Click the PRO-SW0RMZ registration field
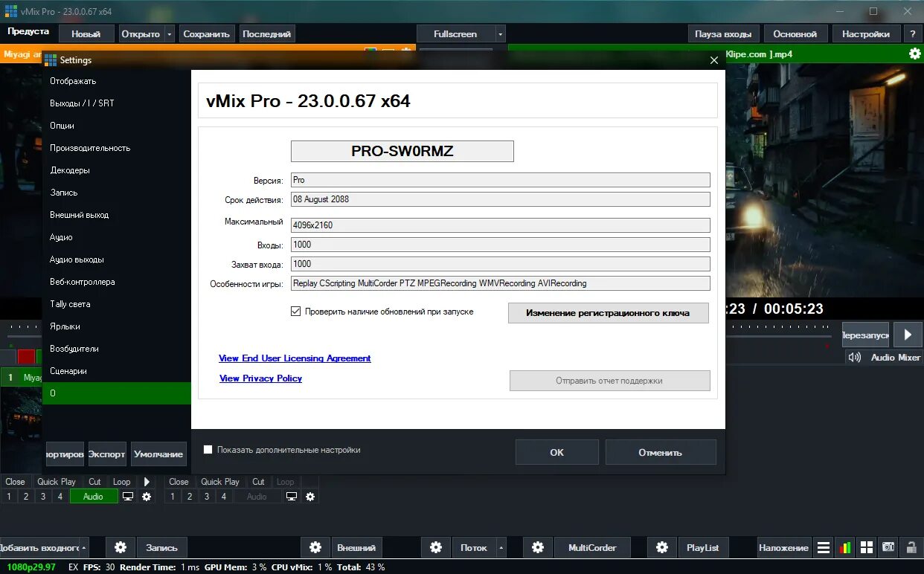Screen dimensions: 924x574 [402, 151]
